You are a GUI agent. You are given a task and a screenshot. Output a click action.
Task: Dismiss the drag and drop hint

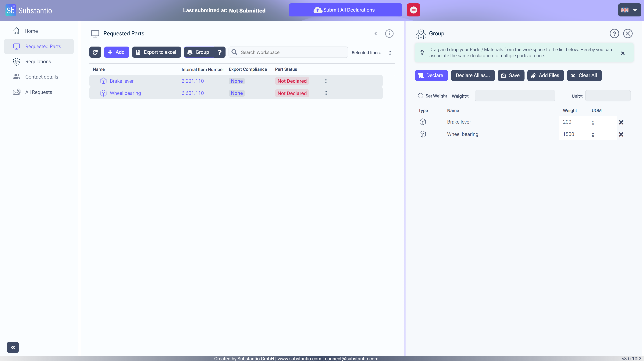[x=623, y=53]
